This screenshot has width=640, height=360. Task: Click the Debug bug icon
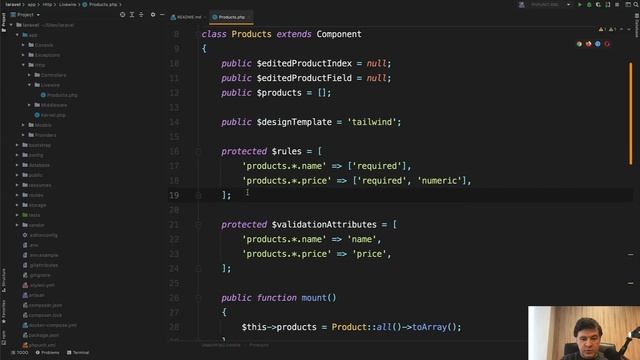[x=589, y=4]
